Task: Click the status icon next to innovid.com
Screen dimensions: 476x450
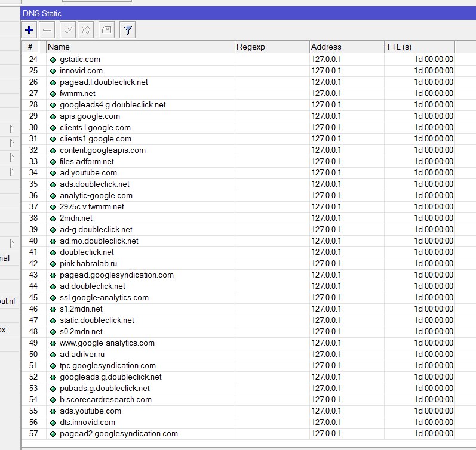Action: [x=53, y=71]
